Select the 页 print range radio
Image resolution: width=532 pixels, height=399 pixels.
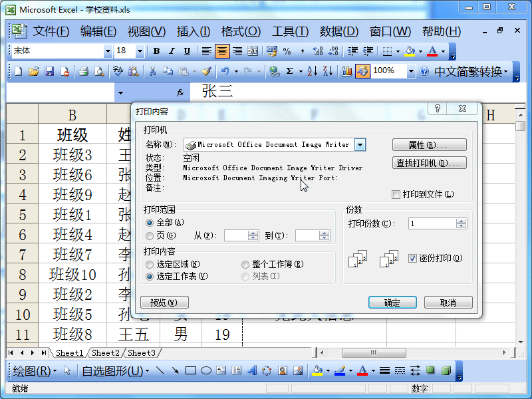tap(149, 235)
